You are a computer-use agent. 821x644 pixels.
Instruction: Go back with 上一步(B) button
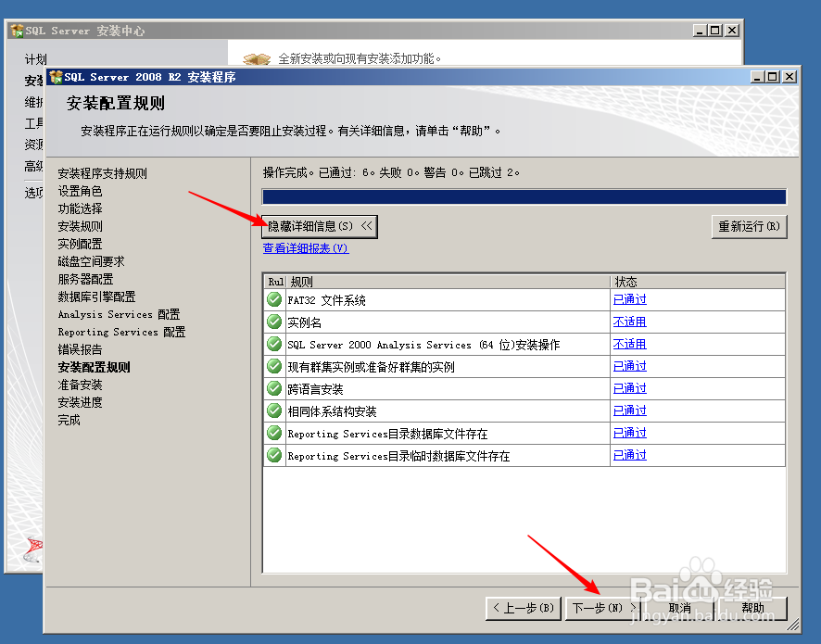523,608
